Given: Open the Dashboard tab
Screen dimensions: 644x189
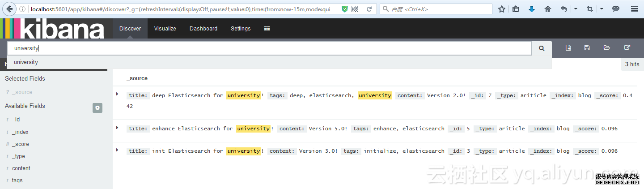Looking at the screenshot, I should 203,29.
